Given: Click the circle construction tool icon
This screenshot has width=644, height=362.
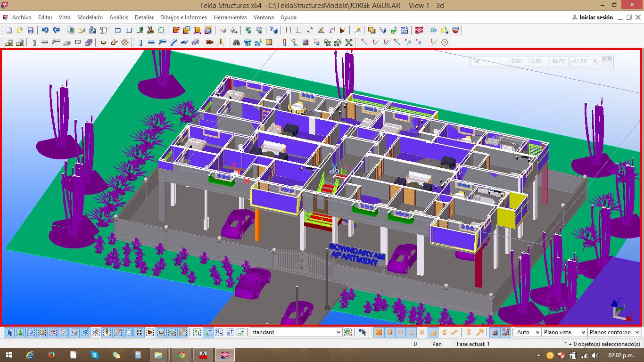Looking at the screenshot, I should click(444, 42).
